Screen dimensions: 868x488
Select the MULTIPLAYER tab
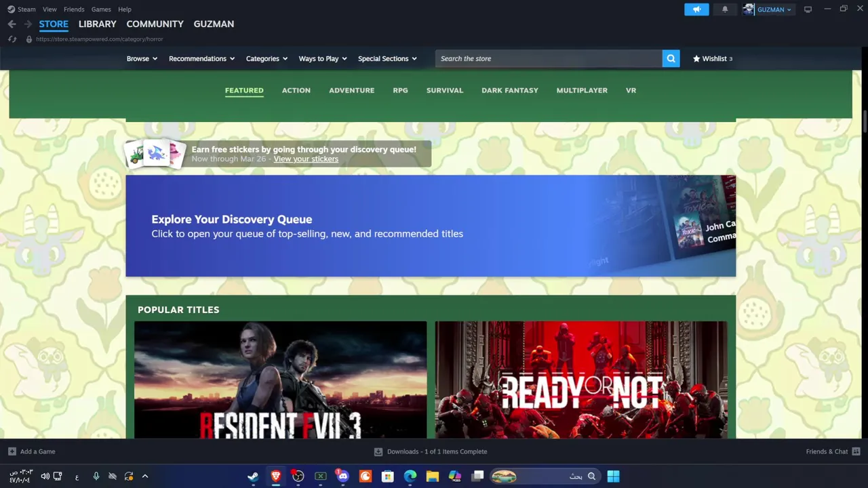(x=582, y=90)
